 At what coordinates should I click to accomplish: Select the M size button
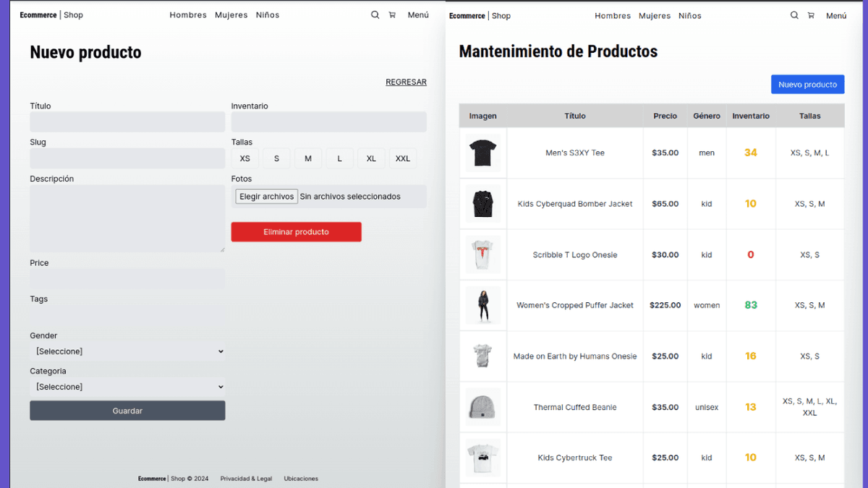point(308,158)
